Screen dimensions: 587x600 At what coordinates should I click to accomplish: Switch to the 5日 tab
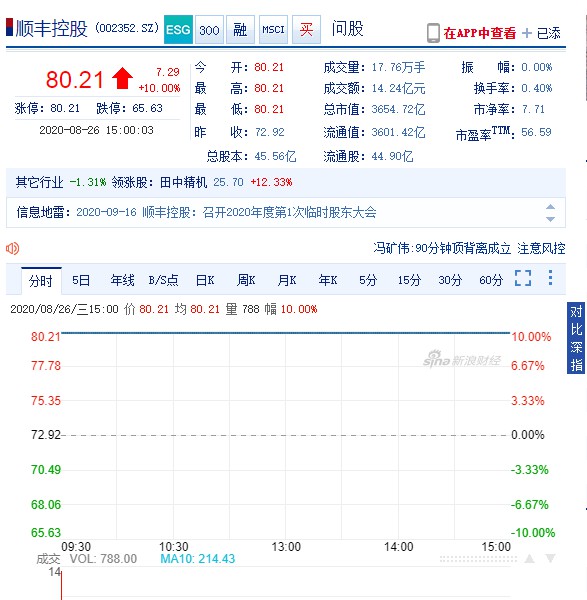(81, 280)
